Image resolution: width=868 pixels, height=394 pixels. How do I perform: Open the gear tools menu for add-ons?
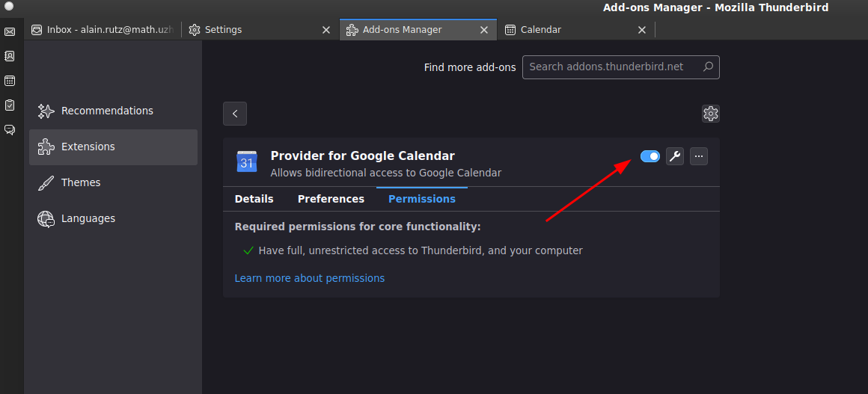click(710, 114)
